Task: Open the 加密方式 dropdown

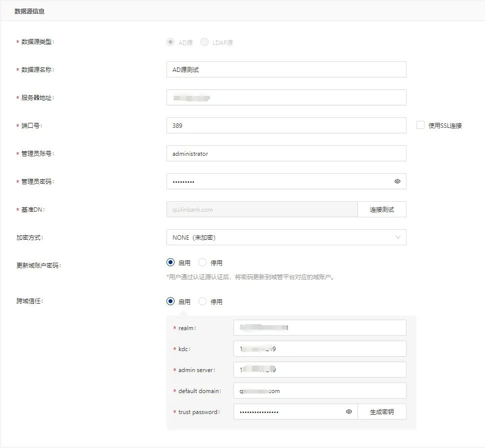Action: click(286, 237)
